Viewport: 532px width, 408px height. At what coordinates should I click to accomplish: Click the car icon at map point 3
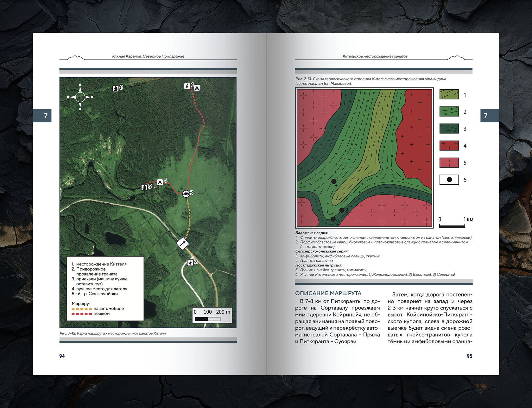pos(186,194)
